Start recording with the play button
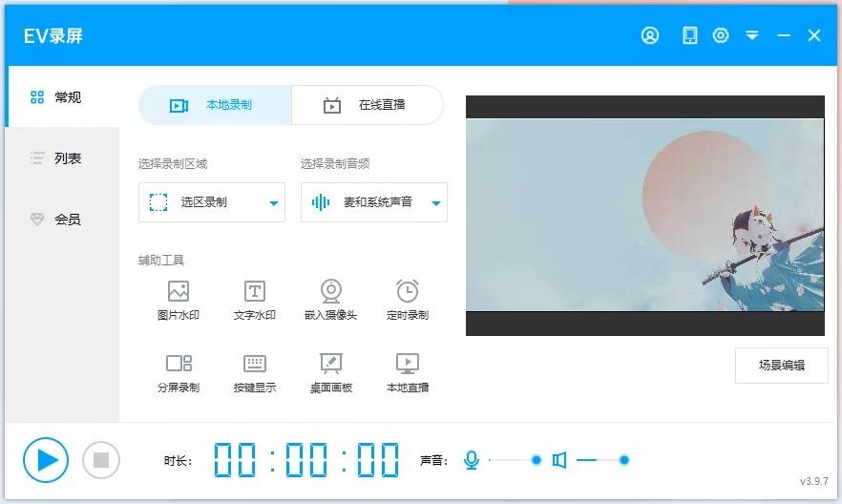This screenshot has height=504, width=842. (x=46, y=460)
